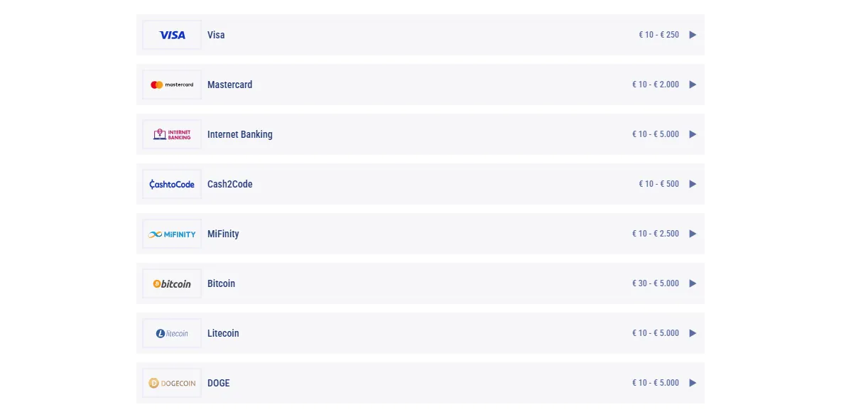Open the Cash2Code row arrow
The image size is (868, 412).
pos(693,184)
